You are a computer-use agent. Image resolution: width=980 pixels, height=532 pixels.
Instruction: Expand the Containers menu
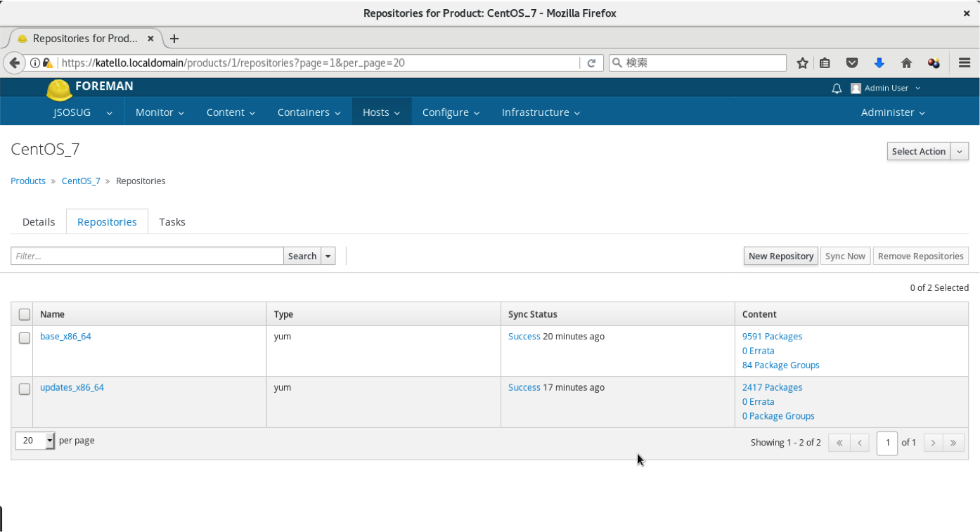tap(309, 112)
